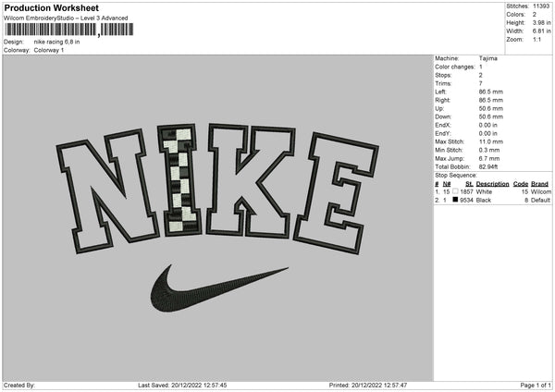Image resolution: width=555 pixels, height=392 pixels.
Task: Click the 'Page 1 of 1' indicator
Action: 536,386
